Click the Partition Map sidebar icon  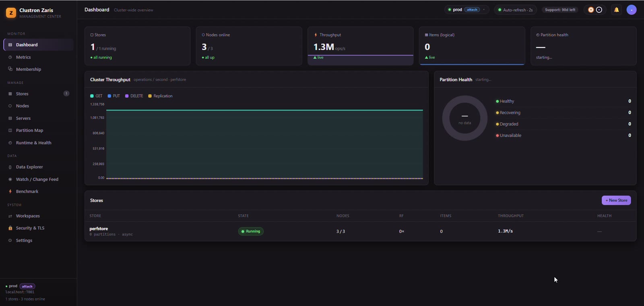tap(10, 130)
